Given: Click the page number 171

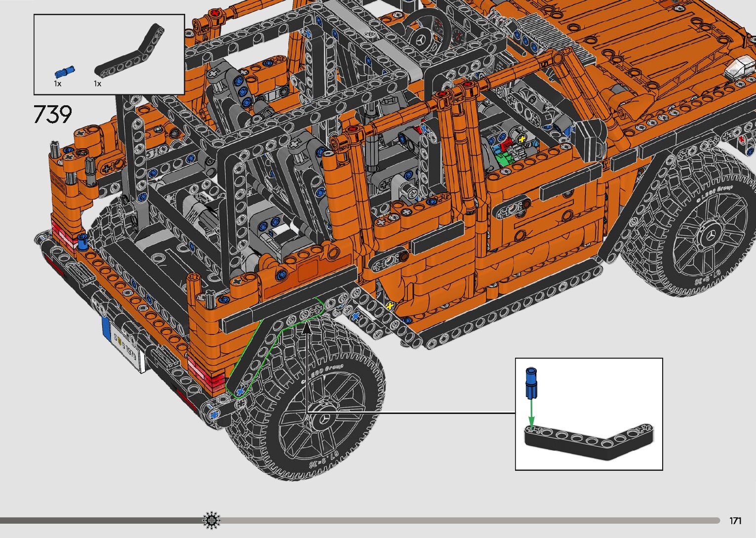Looking at the screenshot, I should 735,521.
